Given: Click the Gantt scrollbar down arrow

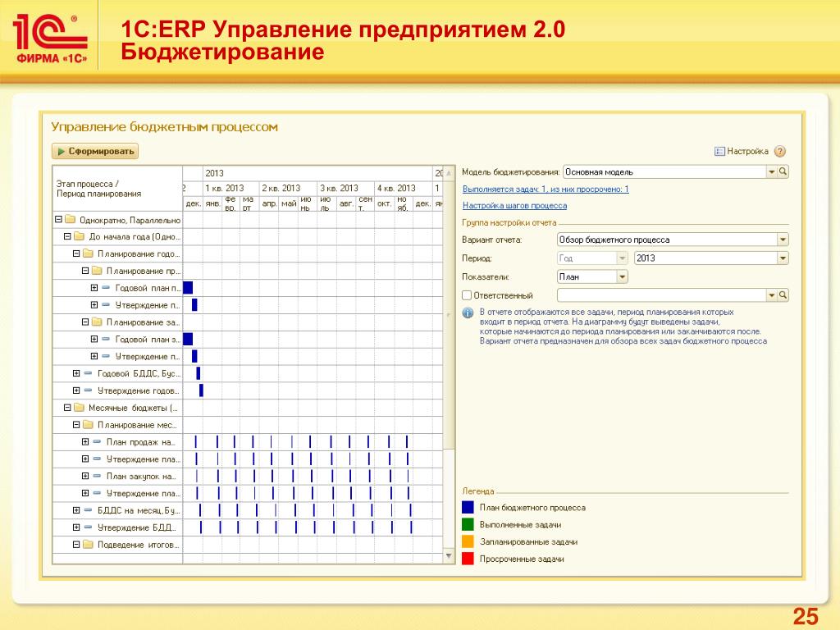Looking at the screenshot, I should point(449,556).
